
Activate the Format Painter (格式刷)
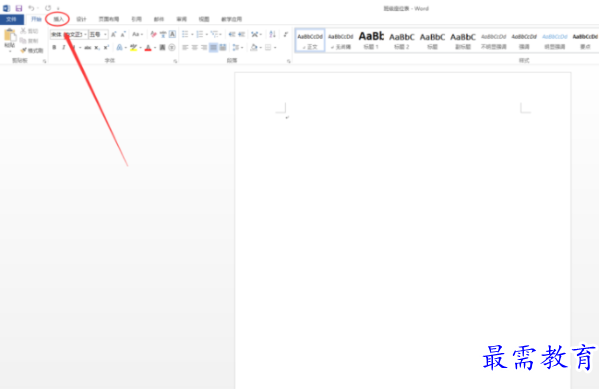tap(32, 50)
